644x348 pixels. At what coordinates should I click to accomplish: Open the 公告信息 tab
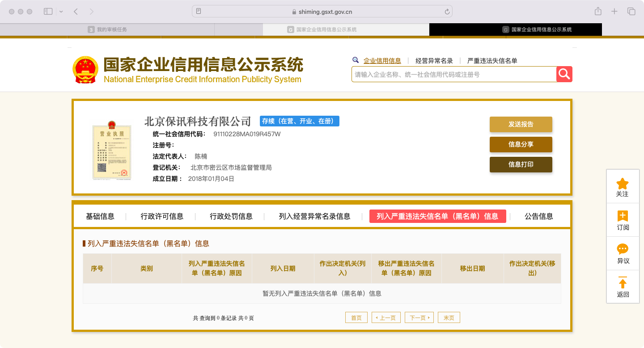(539, 216)
